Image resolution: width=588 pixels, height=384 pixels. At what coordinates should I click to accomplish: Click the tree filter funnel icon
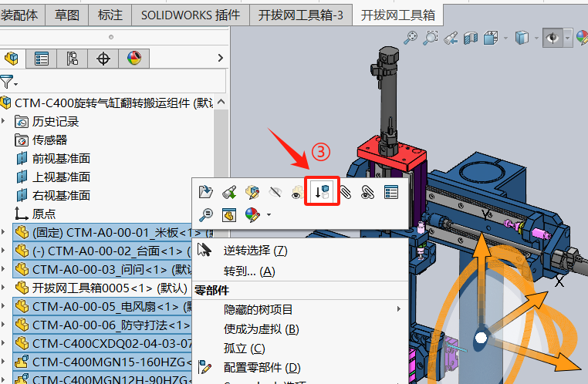pyautogui.click(x=6, y=82)
